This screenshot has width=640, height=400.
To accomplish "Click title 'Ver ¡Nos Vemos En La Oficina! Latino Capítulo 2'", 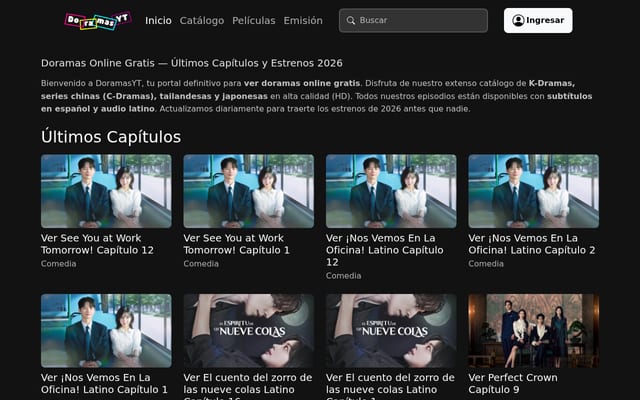I will [x=531, y=244].
